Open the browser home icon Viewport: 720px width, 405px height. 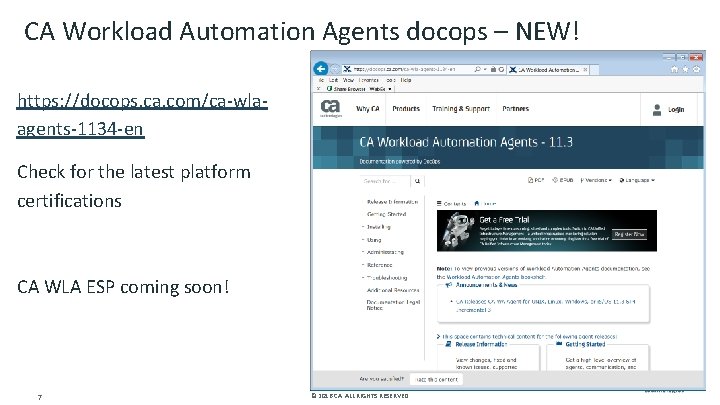pyautogui.click(x=674, y=69)
